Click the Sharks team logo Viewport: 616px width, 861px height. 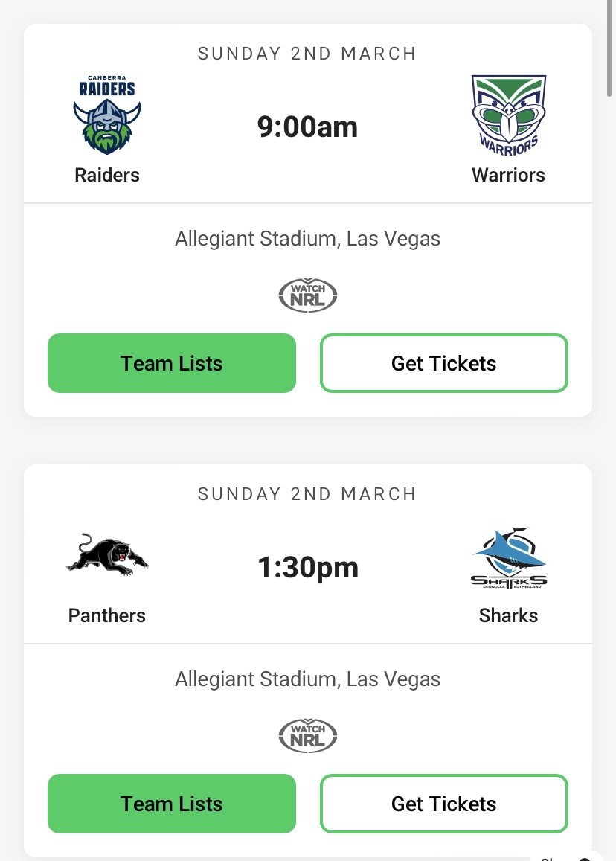coord(509,558)
